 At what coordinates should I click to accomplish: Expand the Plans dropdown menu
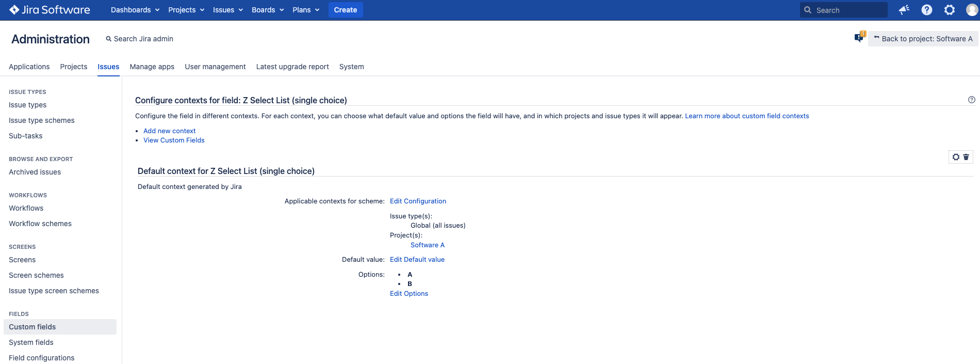[306, 10]
